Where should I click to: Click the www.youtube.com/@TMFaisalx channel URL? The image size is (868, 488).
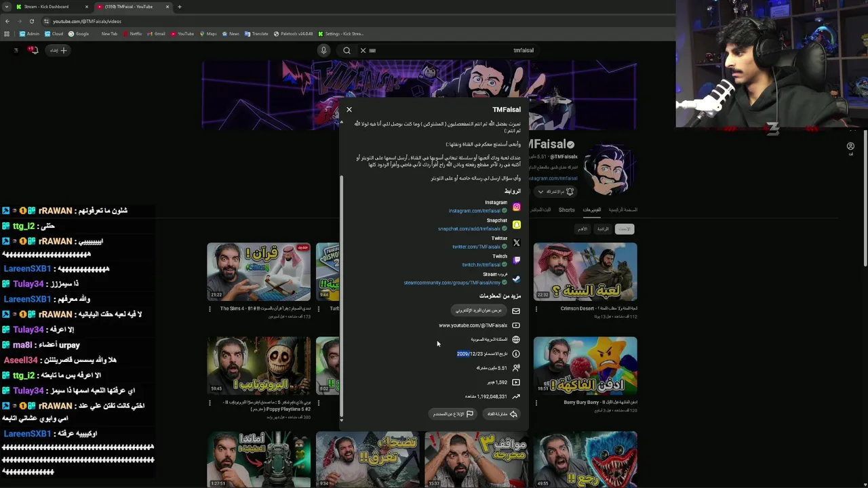point(473,325)
